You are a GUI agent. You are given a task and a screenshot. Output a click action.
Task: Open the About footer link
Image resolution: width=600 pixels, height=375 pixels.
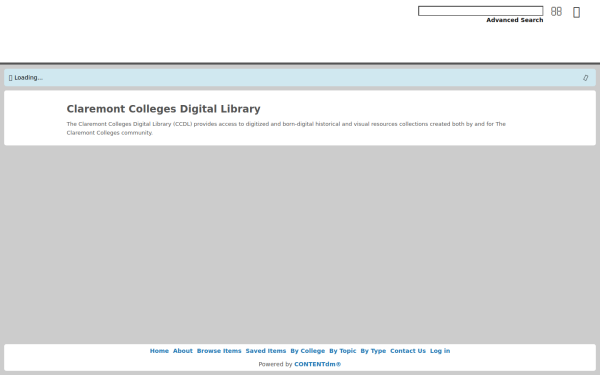[x=183, y=351]
